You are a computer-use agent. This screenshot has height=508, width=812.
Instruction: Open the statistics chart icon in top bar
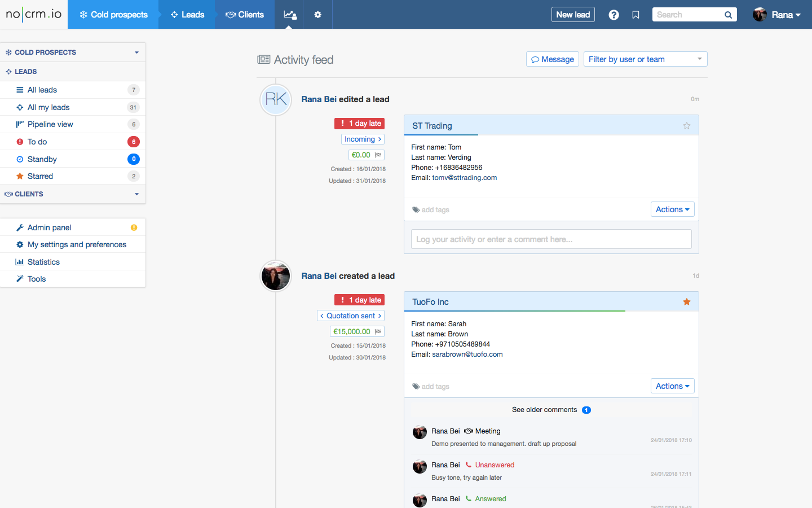tap(289, 15)
